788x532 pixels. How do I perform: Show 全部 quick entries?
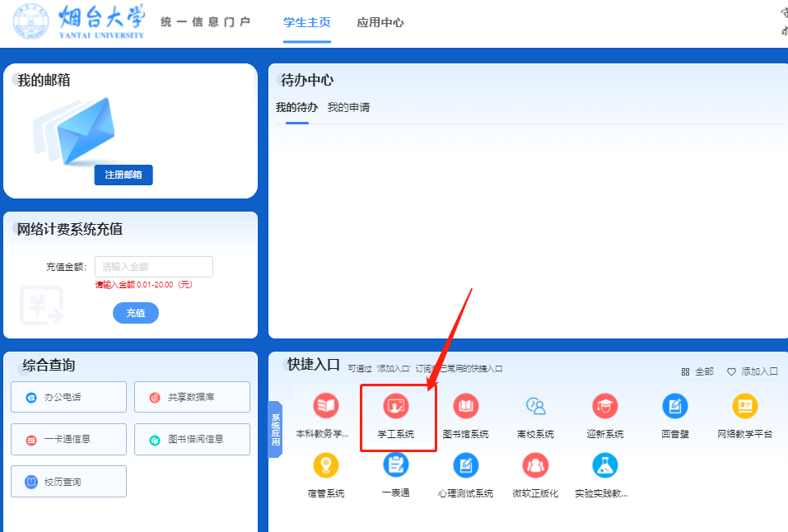point(697,372)
